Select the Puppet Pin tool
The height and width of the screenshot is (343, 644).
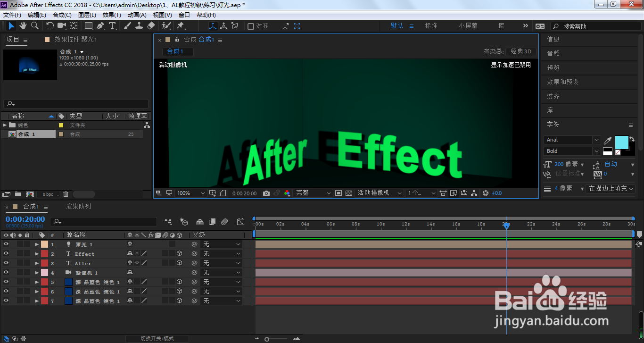coord(181,25)
